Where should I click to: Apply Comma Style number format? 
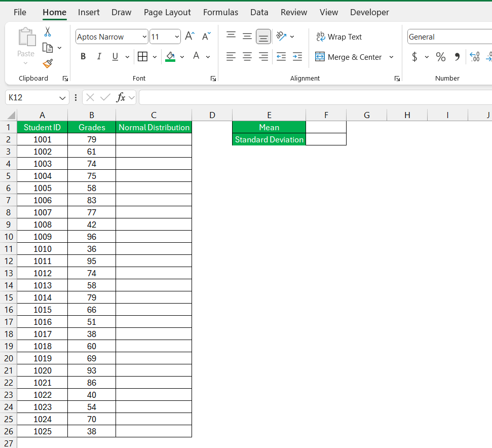[x=457, y=57]
